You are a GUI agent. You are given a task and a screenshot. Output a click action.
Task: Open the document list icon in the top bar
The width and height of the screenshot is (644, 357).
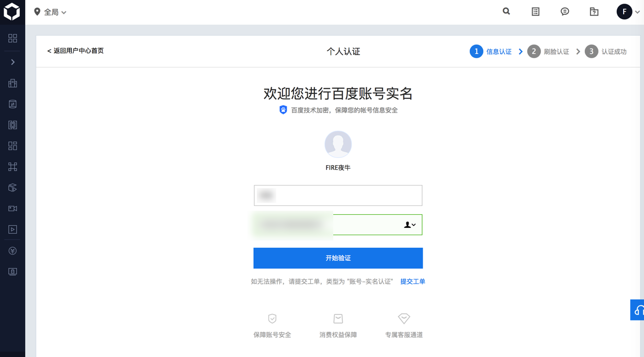point(536,11)
